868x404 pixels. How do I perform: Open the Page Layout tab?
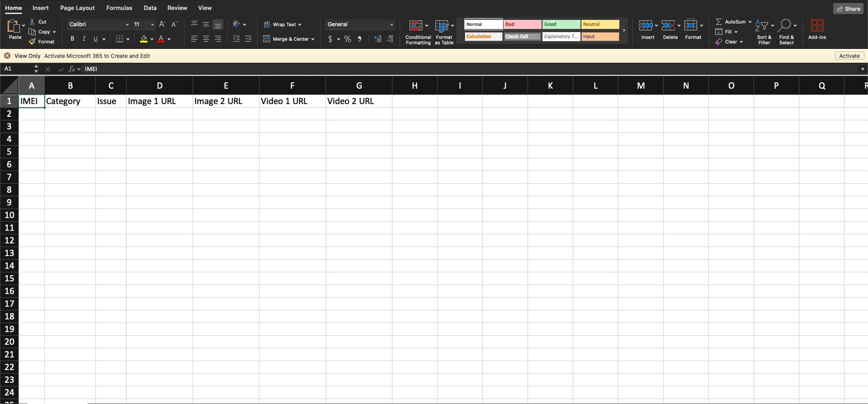click(77, 8)
